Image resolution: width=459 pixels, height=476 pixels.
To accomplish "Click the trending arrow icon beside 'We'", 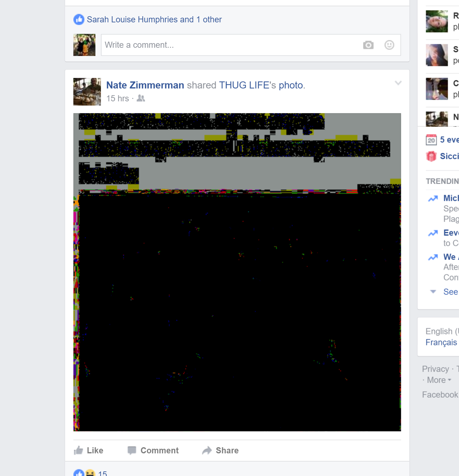I will pos(433,257).
